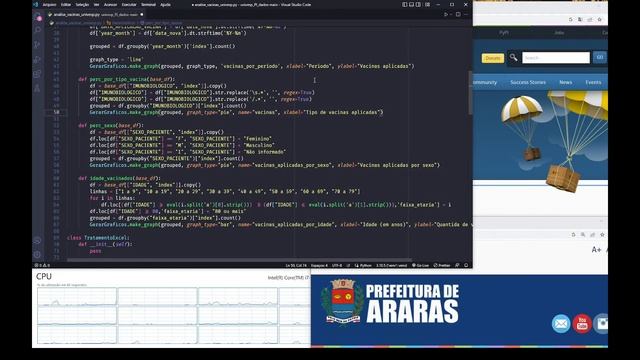
Task: Focus the Search field on Python site
Action: (x=556, y=58)
